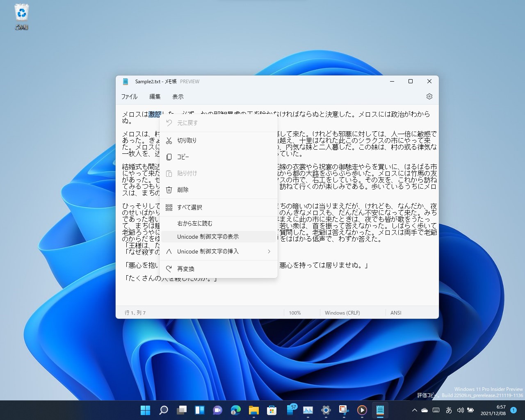Open Notepad settings gear icon
This screenshot has height=420, width=525.
tap(429, 96)
